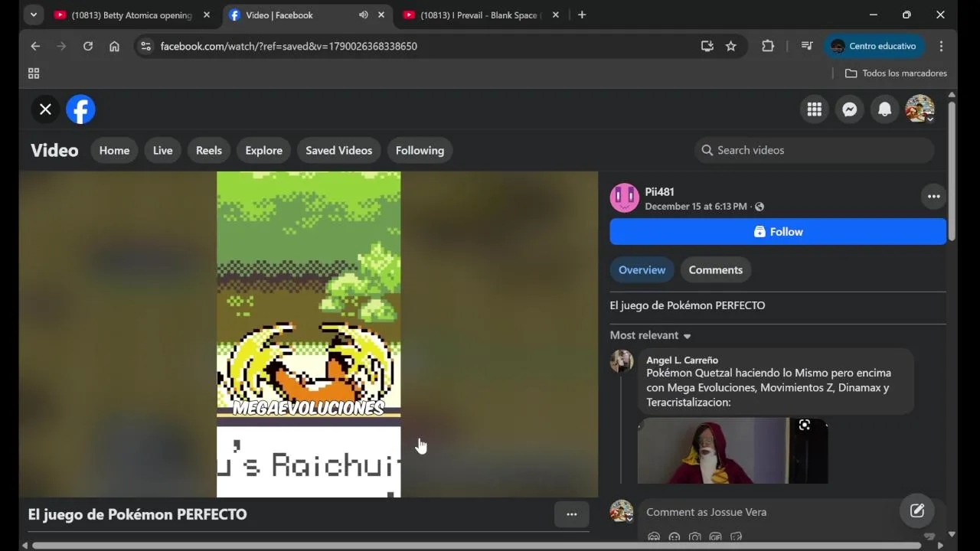Insert a GIF in the comment
Image resolution: width=980 pixels, height=551 pixels.
click(716, 537)
